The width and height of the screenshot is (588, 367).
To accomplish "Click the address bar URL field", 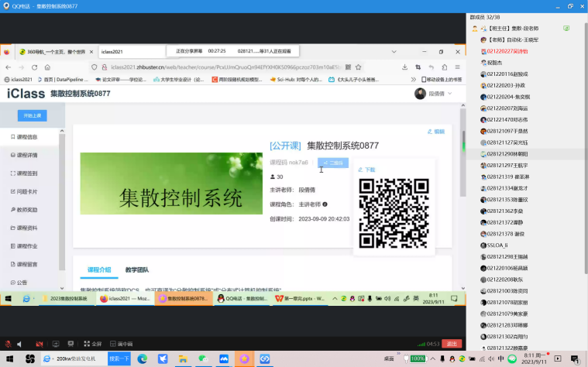I will 232,67.
